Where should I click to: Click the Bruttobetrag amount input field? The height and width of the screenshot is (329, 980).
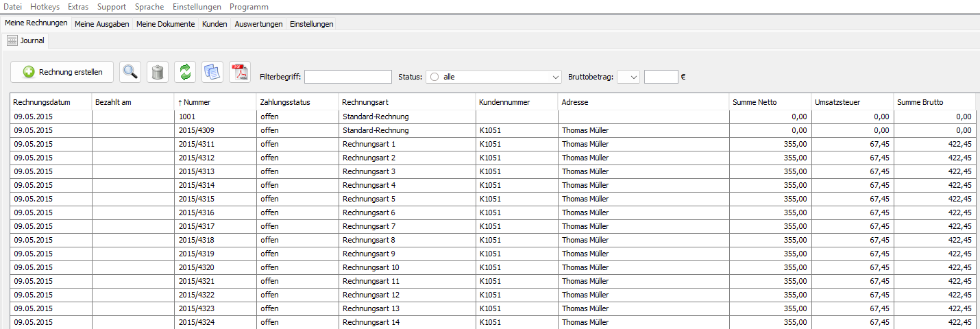661,77
